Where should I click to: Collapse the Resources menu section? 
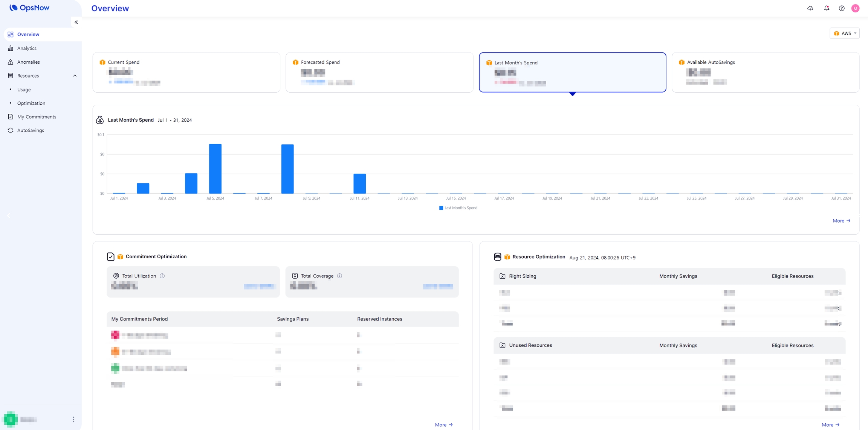pos(75,76)
